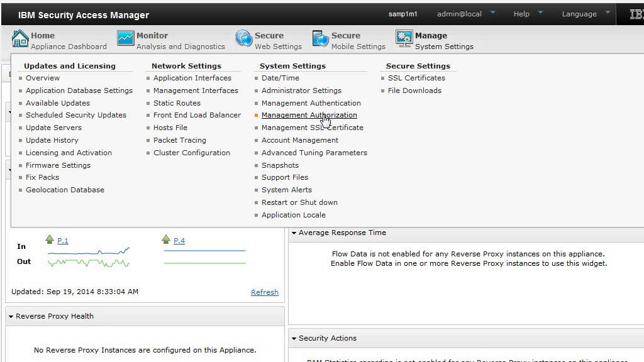Open Cluster Configuration
The width and height of the screenshot is (644, 362).
coord(191,153)
